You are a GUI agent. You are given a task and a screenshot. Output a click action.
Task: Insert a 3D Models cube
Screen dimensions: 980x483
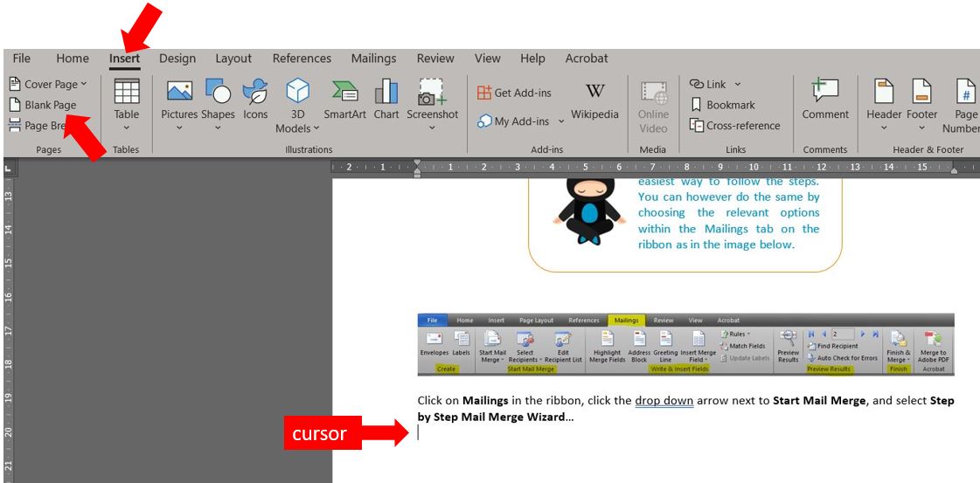click(297, 91)
